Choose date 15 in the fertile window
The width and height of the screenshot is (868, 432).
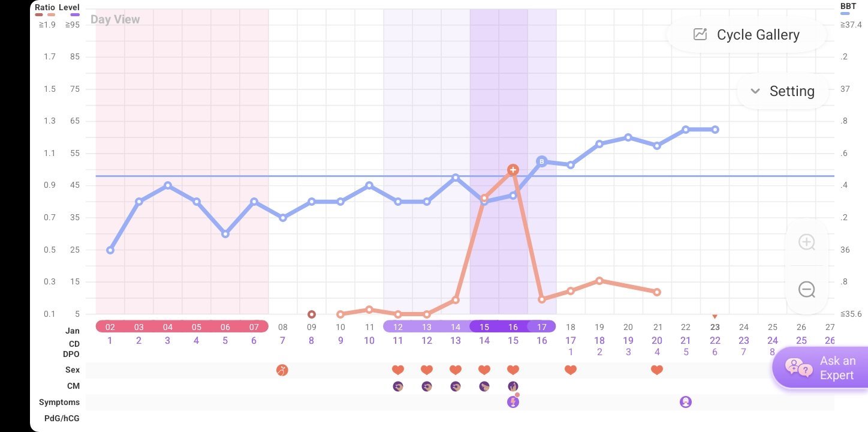click(x=484, y=327)
